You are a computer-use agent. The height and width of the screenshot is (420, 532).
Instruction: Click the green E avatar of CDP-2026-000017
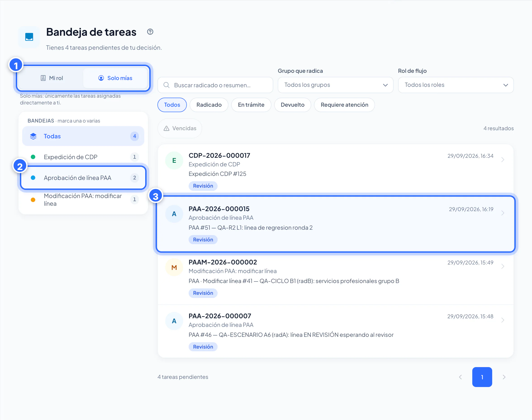(x=174, y=160)
